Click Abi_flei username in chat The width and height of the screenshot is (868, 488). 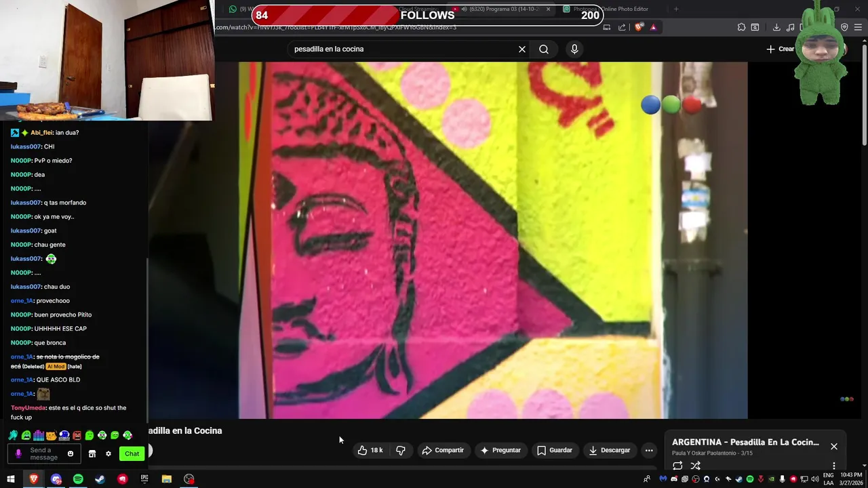click(x=41, y=133)
